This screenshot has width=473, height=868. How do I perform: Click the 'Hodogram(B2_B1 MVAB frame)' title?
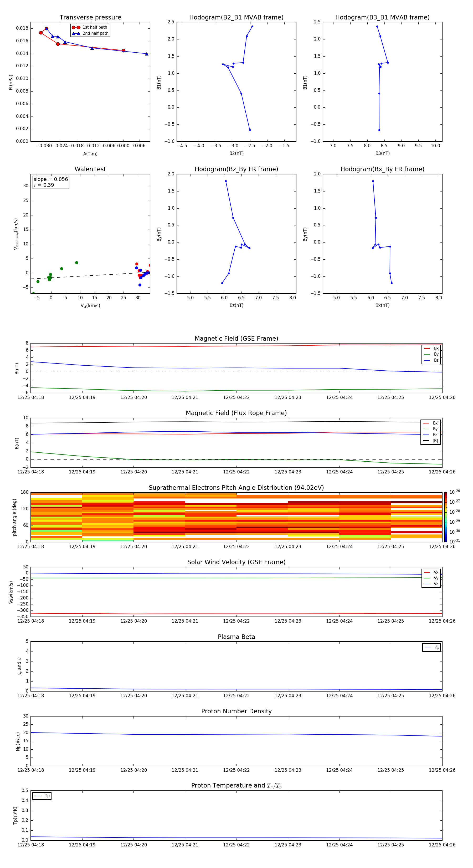click(236, 18)
